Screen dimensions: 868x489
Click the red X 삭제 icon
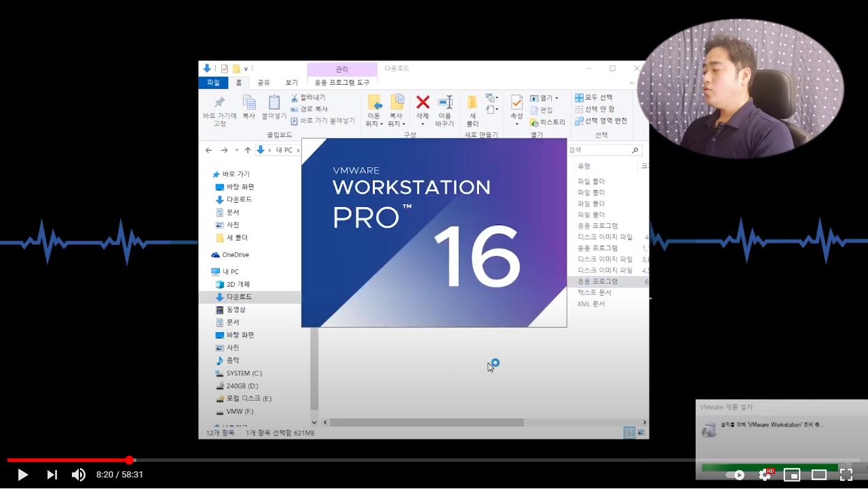[x=423, y=102]
